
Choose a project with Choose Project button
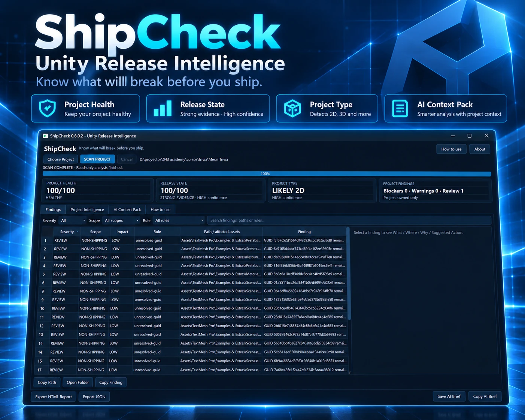click(61, 159)
